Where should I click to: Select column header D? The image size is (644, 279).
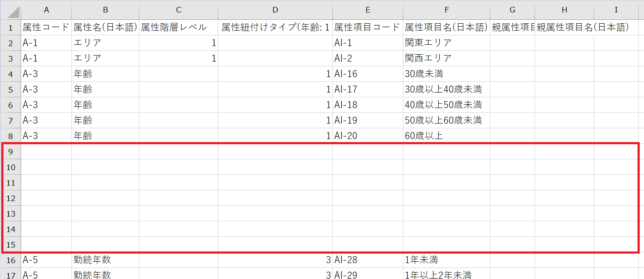coord(275,10)
